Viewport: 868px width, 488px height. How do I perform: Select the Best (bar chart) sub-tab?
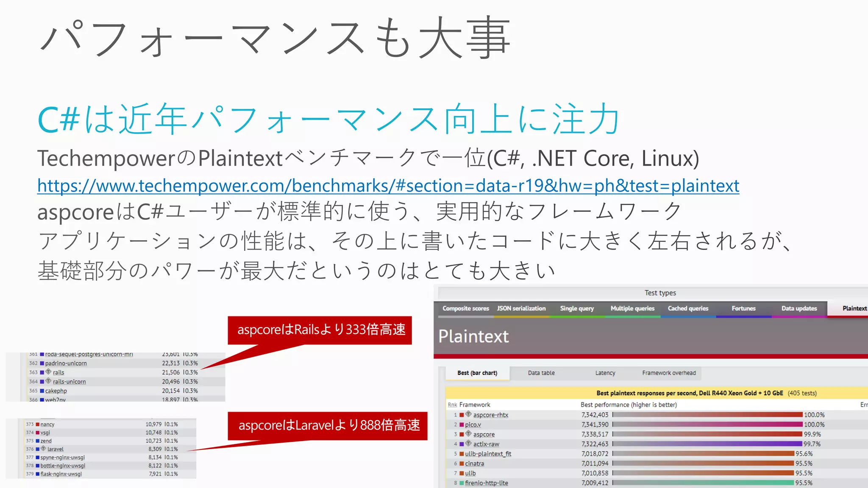pyautogui.click(x=477, y=373)
